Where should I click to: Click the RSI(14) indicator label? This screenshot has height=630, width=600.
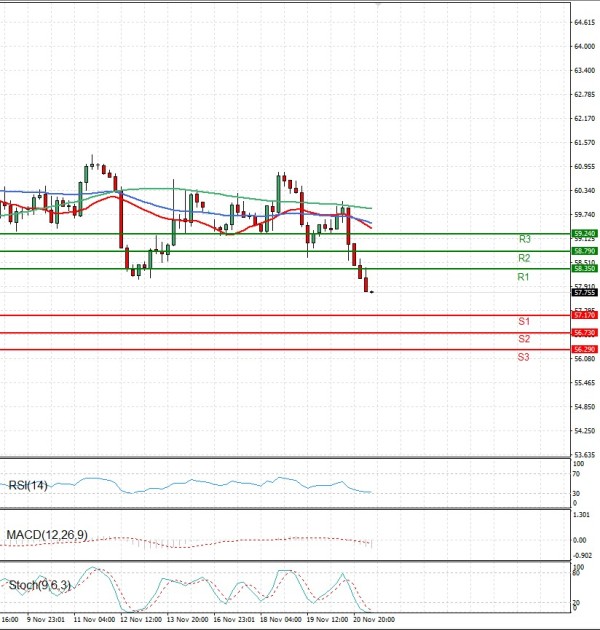coord(27,486)
